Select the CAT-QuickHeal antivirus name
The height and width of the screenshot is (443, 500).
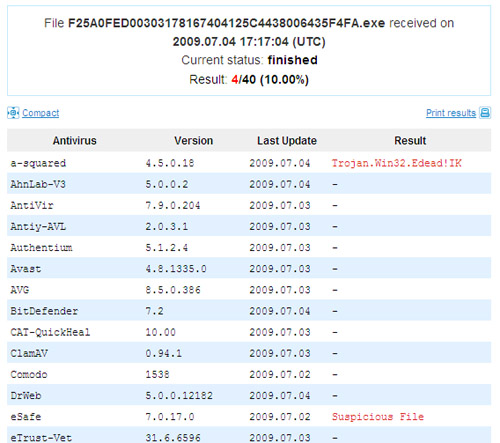point(50,332)
